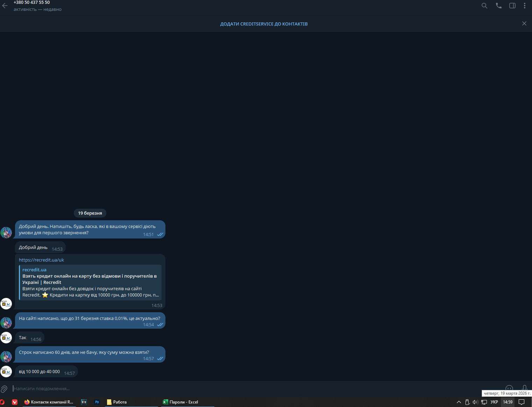Switch the УКР keyboard language indicator
532x407 pixels.
click(494, 402)
